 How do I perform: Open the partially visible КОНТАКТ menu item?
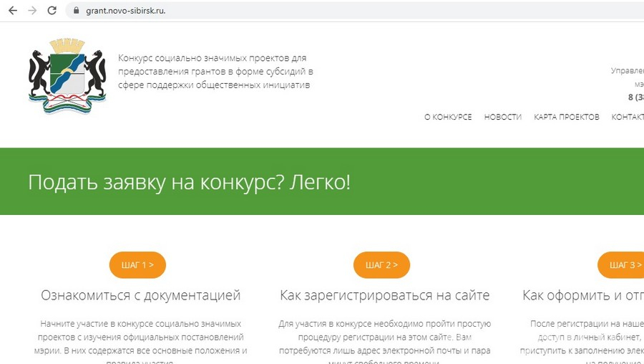pos(628,117)
